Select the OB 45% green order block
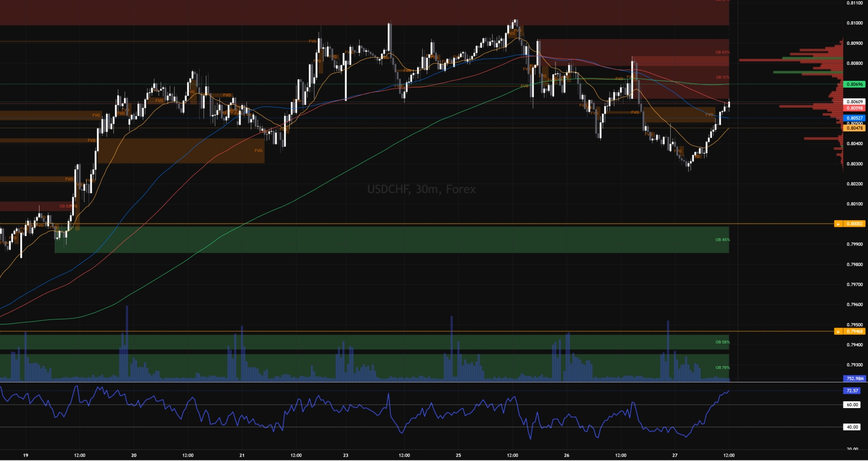Image resolution: width=868 pixels, height=461 pixels. [392, 240]
